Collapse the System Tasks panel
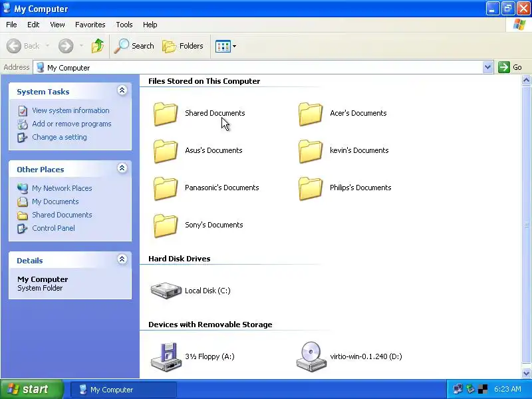 click(x=122, y=90)
